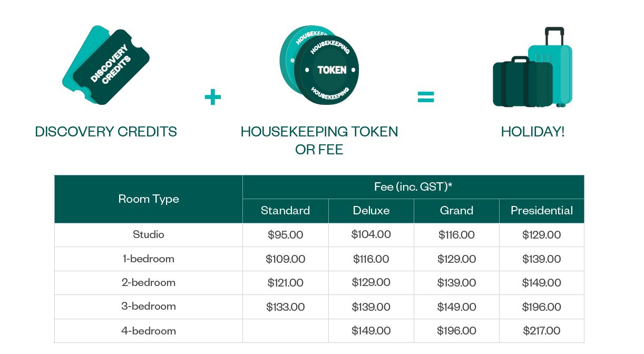
Task: Select the Fee (inc. GST)* header cell
Action: click(x=413, y=187)
